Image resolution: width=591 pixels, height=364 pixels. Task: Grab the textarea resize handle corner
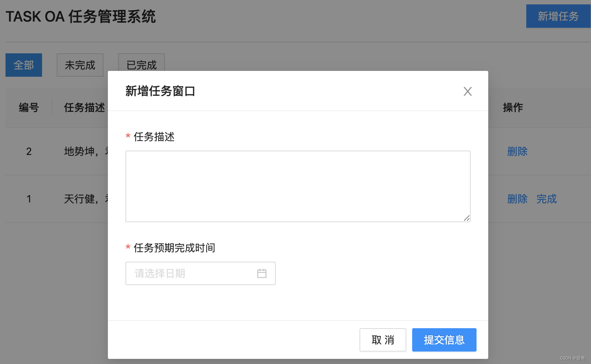pyautogui.click(x=467, y=218)
